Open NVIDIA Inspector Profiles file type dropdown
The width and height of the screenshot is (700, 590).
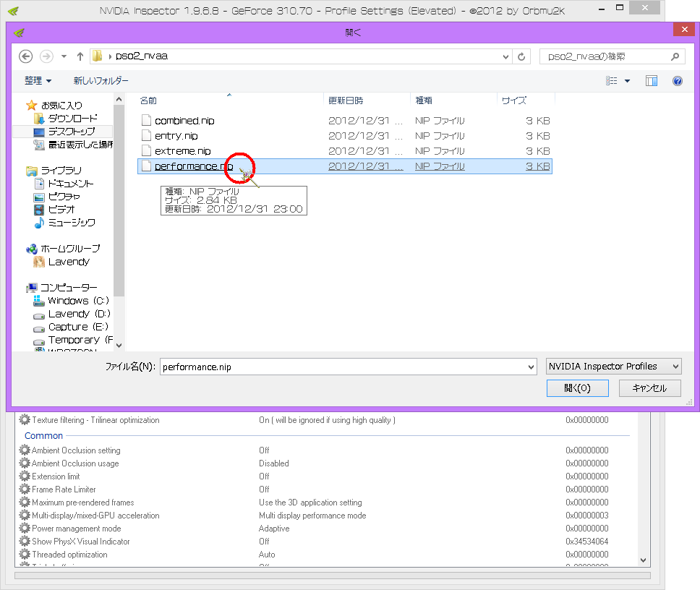coord(613,367)
